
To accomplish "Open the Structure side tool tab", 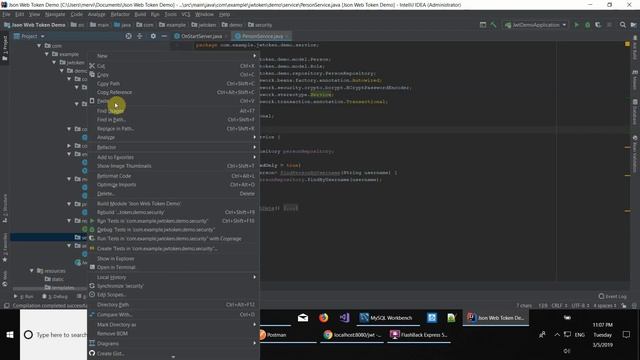I will pos(5,209).
